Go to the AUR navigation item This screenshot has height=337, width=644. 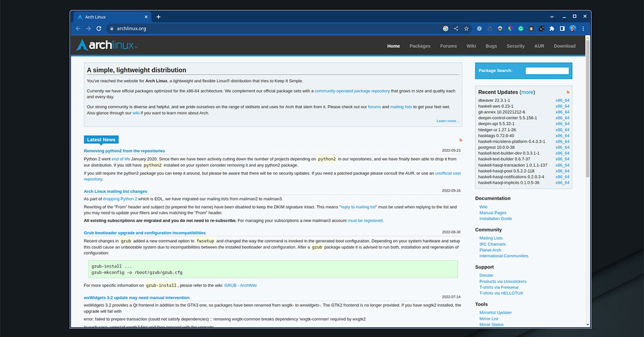point(539,46)
